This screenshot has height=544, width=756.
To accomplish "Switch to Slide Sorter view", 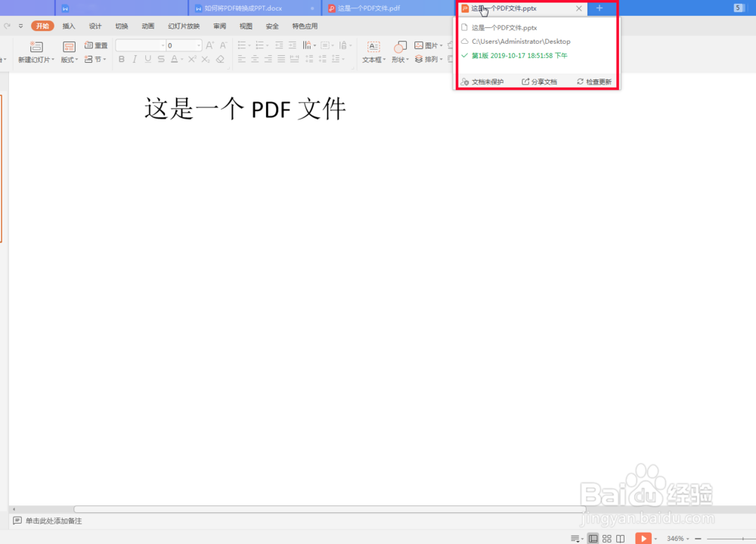I will (x=606, y=539).
